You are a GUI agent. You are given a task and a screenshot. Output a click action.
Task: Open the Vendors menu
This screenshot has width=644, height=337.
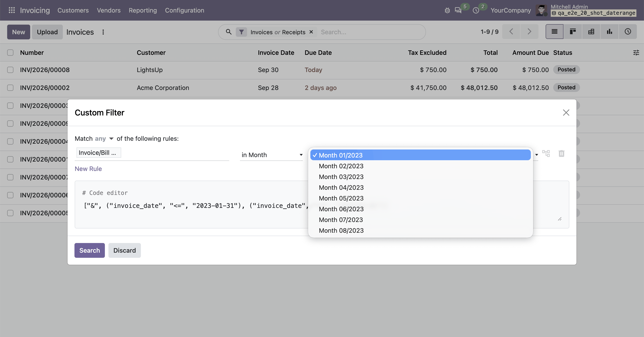108,10
